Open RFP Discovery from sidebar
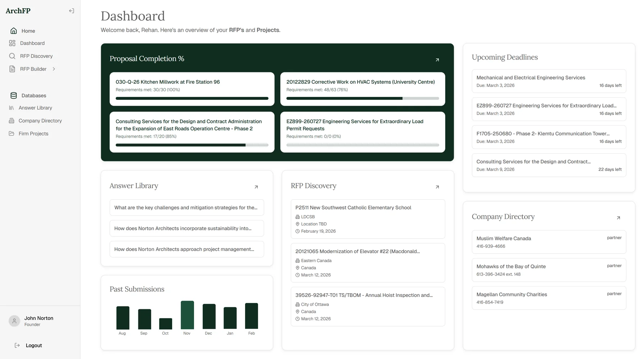The image size is (644, 359). 36,56
